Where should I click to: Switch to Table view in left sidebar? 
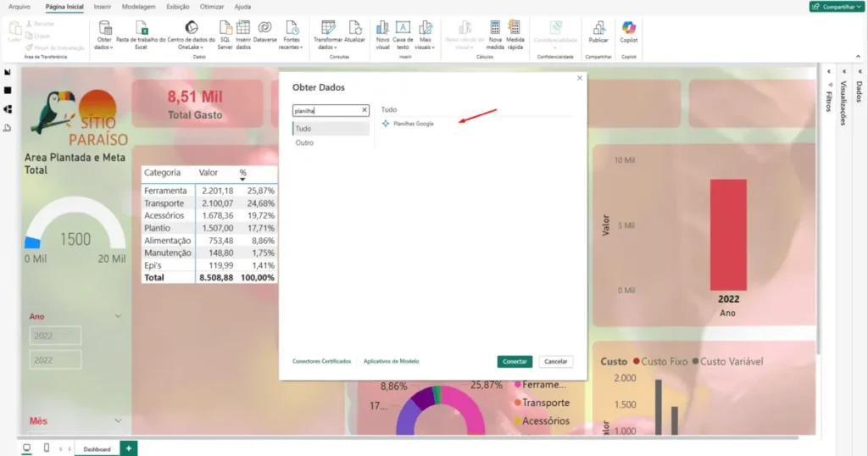[8, 90]
